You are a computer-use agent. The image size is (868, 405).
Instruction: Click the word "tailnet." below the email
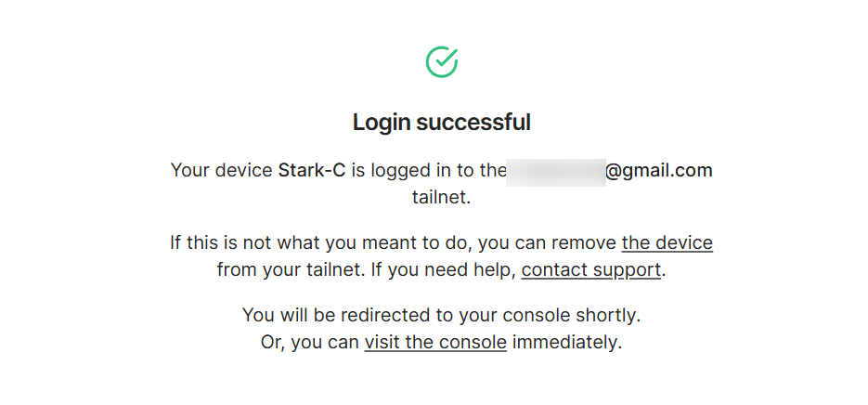click(x=442, y=197)
